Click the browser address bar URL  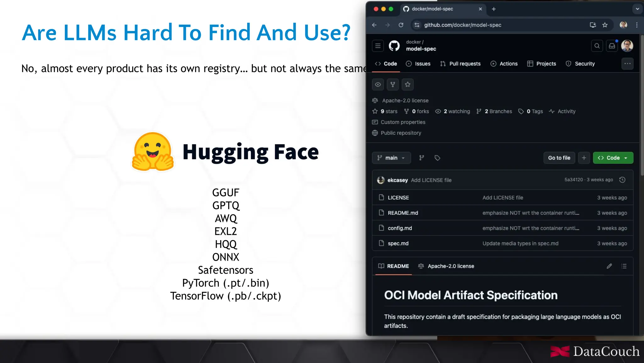coord(463,25)
